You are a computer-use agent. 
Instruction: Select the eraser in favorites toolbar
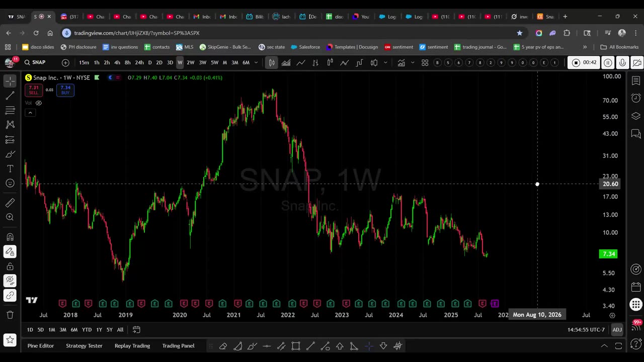pyautogui.click(x=223, y=346)
